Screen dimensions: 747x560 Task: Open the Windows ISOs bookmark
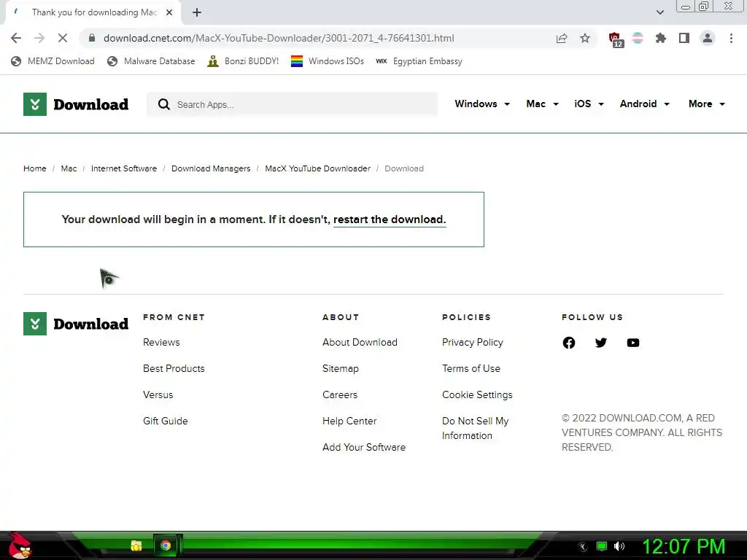pos(328,61)
